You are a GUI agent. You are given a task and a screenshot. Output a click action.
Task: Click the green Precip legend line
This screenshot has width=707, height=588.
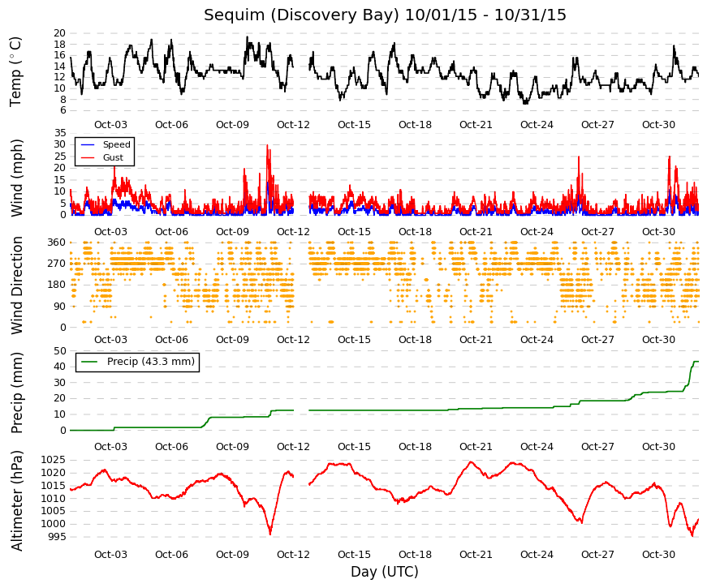click(88, 362)
